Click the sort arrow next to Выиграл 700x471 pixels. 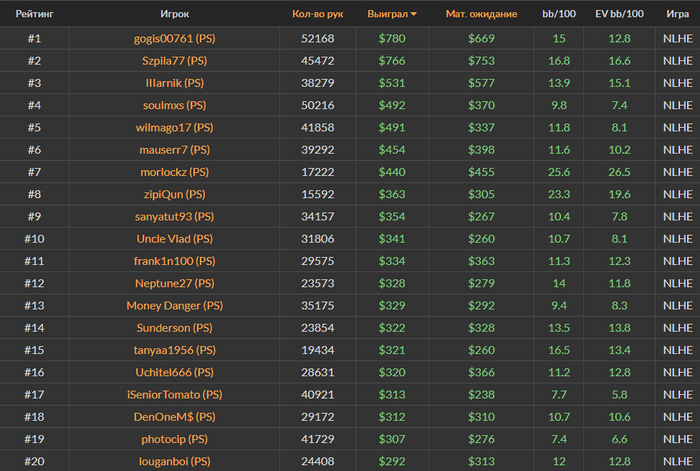click(414, 15)
